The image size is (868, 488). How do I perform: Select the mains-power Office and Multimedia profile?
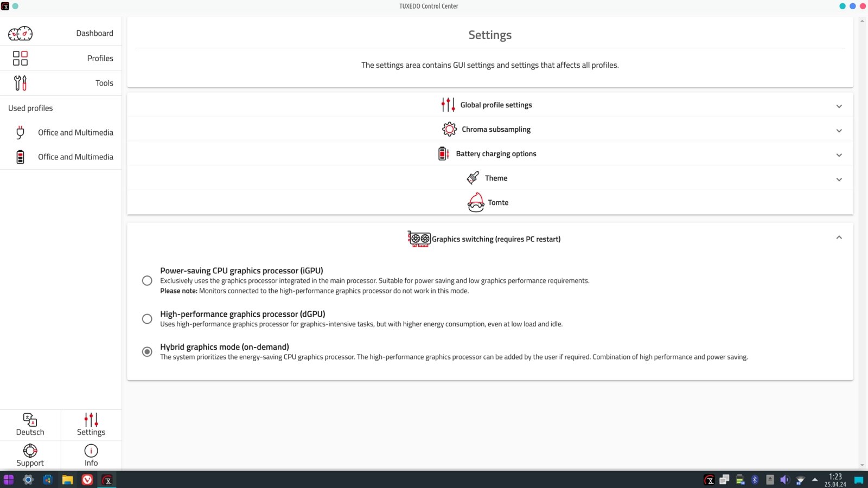coord(61,132)
